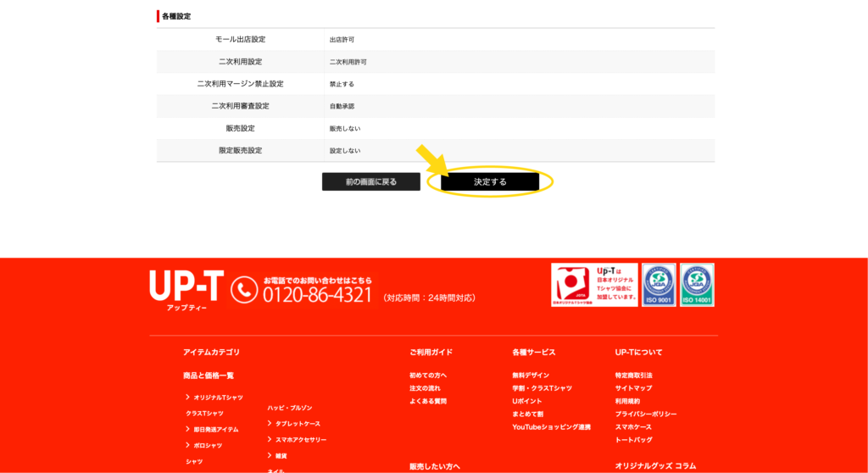Click chevron next to タブレットケース
Screen dimensions: 868x473
click(270, 424)
